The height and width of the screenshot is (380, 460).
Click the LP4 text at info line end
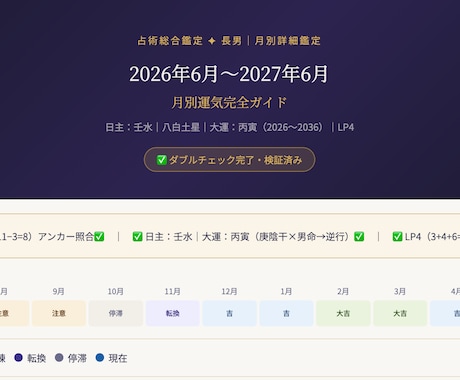coord(346,127)
